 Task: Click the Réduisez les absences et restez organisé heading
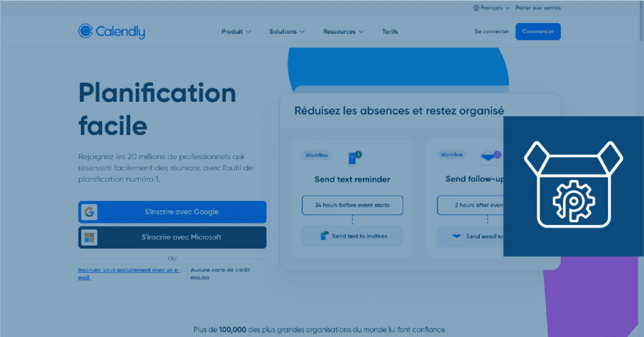tap(399, 111)
